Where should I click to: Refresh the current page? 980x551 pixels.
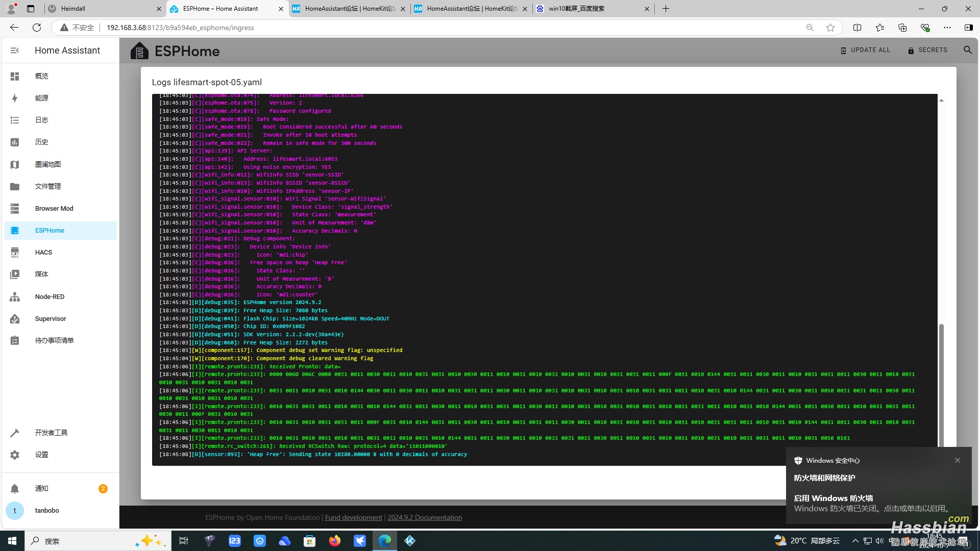tap(37, 28)
